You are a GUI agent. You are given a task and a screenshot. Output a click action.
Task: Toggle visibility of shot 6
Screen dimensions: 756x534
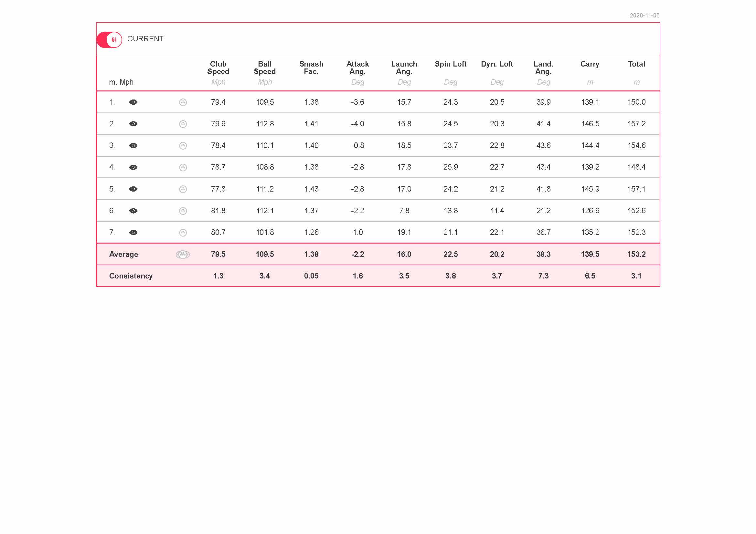click(133, 211)
